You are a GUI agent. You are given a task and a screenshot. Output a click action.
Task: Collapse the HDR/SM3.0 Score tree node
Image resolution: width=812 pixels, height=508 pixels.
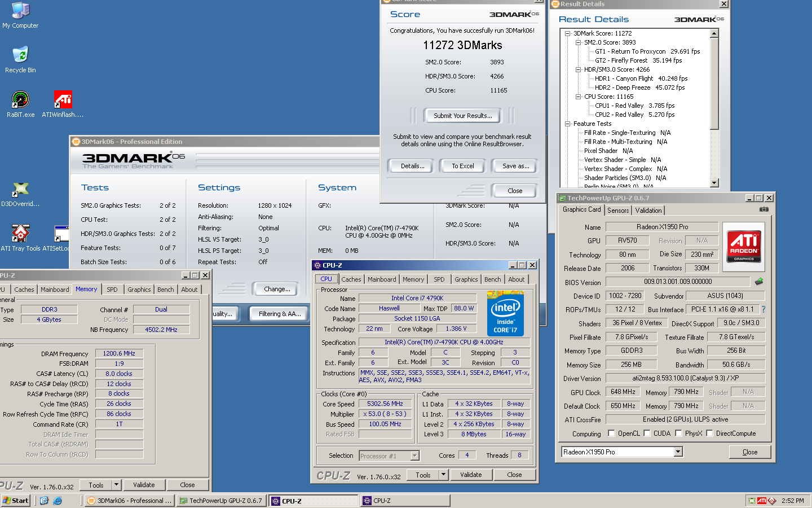click(x=578, y=69)
